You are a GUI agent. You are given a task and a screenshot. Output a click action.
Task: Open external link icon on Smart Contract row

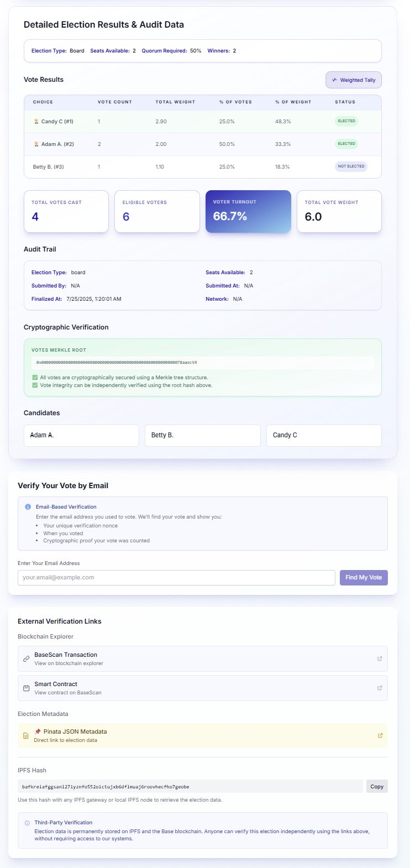tap(380, 688)
